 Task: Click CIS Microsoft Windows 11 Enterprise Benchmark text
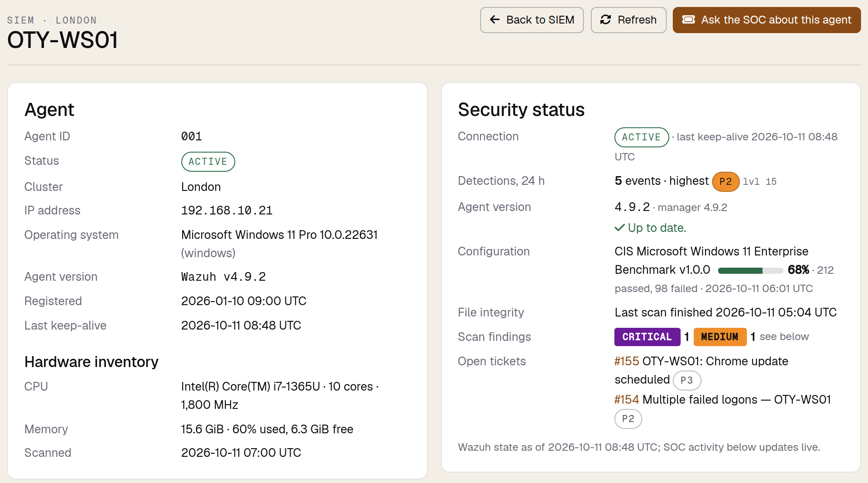711,261
